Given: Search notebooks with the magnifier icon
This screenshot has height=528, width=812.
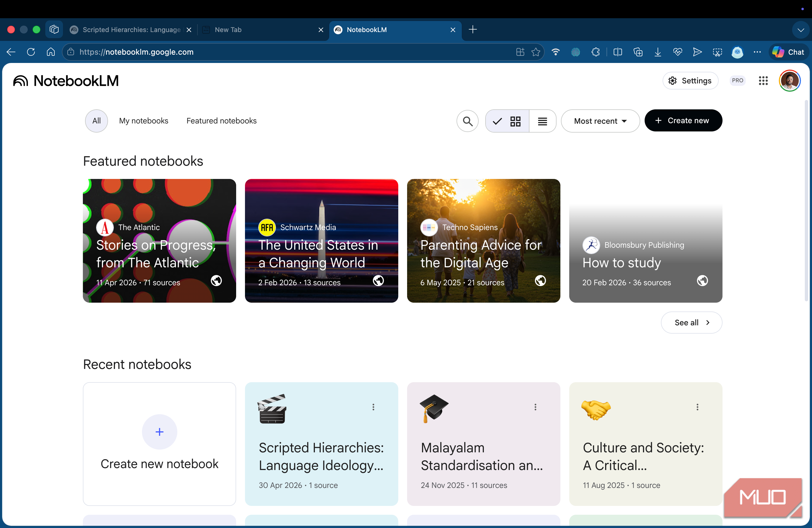Looking at the screenshot, I should (x=467, y=121).
